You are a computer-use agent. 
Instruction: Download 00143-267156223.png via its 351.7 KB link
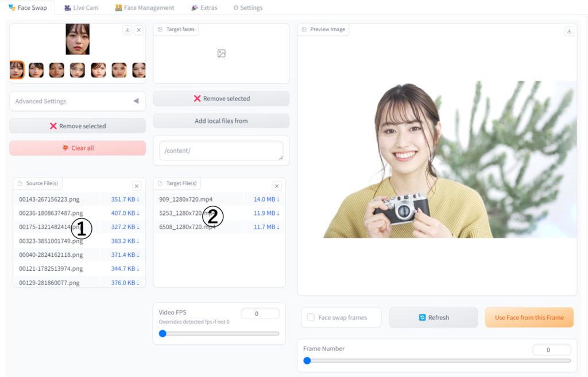(x=125, y=199)
